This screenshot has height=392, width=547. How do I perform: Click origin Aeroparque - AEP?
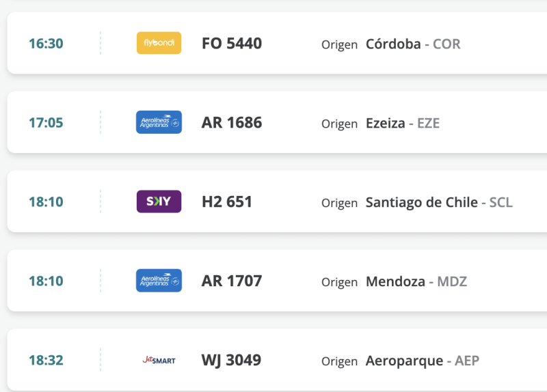click(x=423, y=361)
